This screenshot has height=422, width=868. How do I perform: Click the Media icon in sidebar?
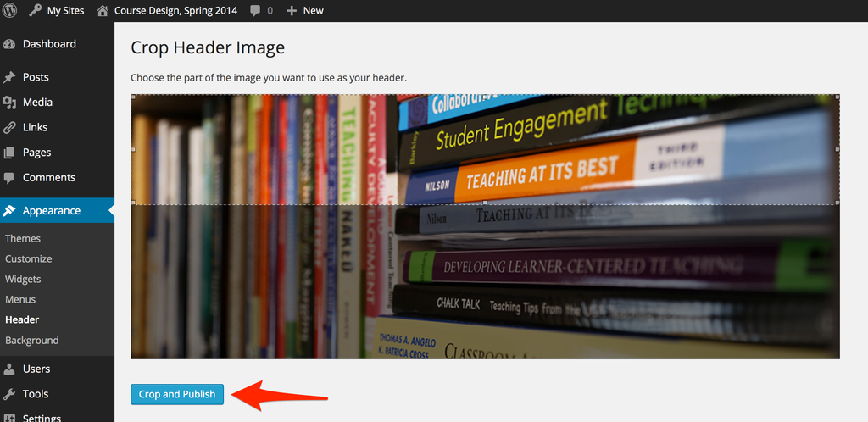[x=9, y=103]
